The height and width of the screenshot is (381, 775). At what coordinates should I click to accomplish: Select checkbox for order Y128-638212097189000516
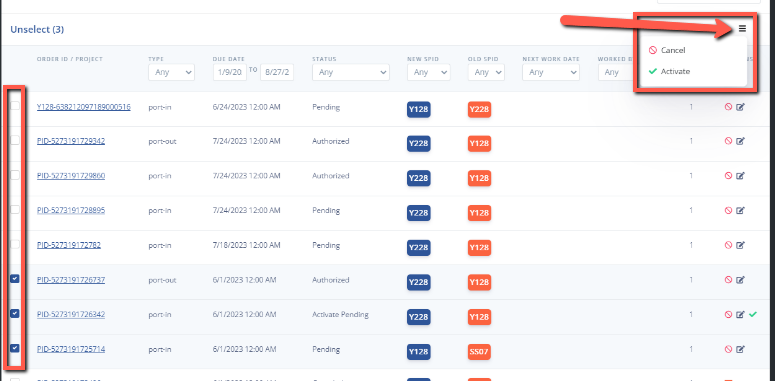(x=15, y=106)
